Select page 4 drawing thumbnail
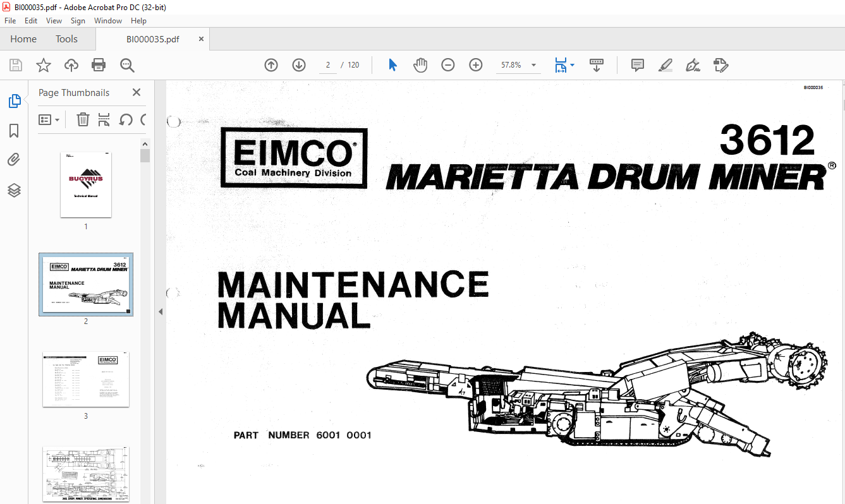 [86, 474]
